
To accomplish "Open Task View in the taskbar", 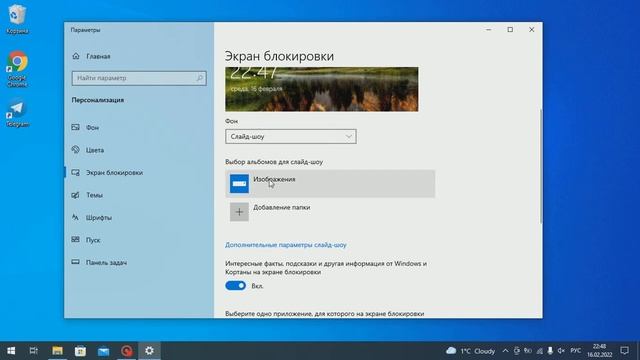I will (34, 351).
